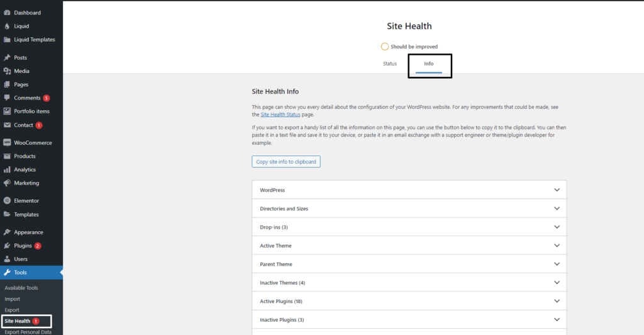Click the Dashboard gauge icon
The height and width of the screenshot is (335, 644).
click(x=7, y=13)
